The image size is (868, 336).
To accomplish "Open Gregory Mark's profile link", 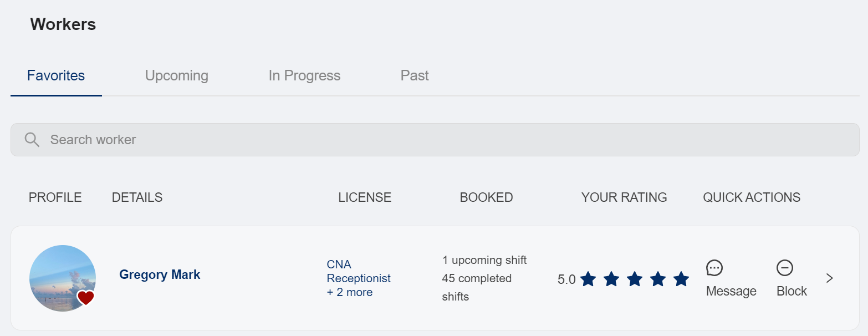I will tap(160, 274).
